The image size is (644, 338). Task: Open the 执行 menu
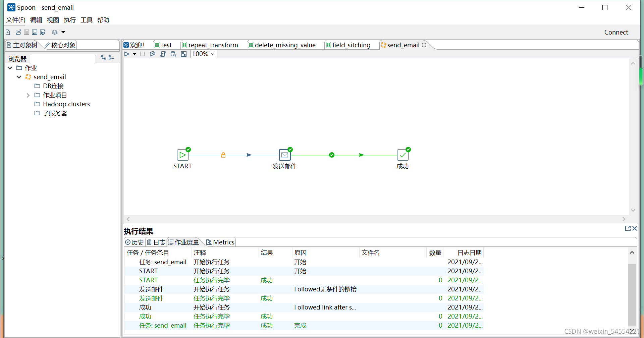pos(70,20)
